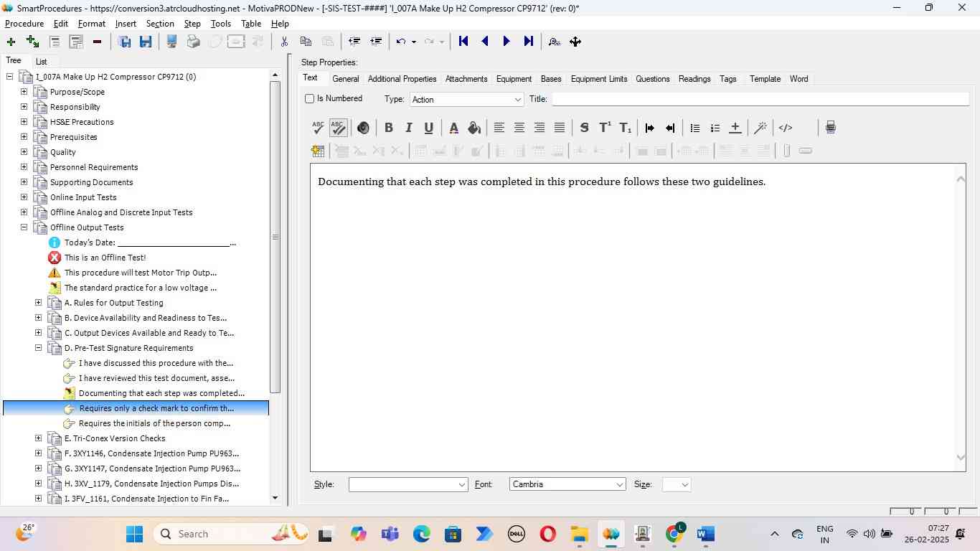Screen dimensions: 980x551
Task: Go to first step navigation icon
Action: [x=463, y=42]
